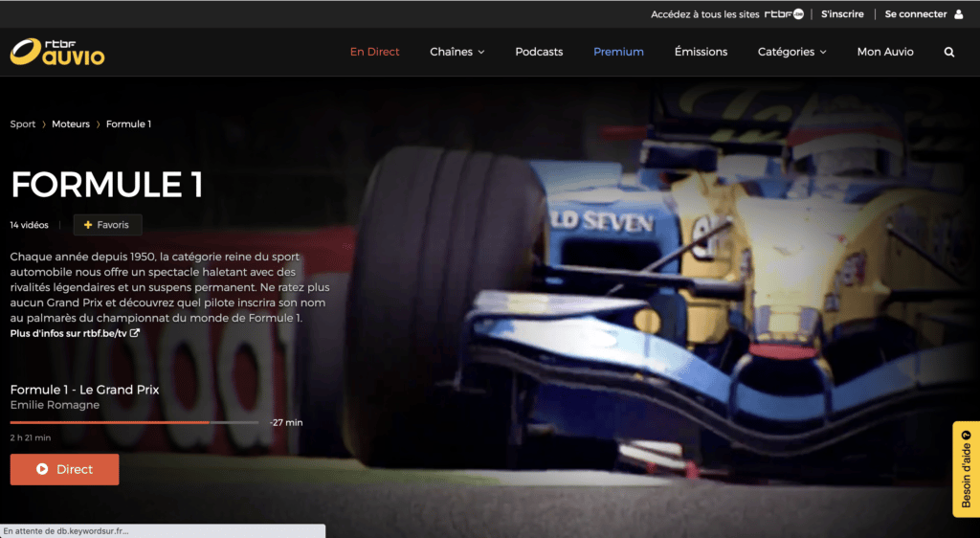Open the Besoin d'aide side tab
The height and width of the screenshot is (538, 980).
[967, 469]
